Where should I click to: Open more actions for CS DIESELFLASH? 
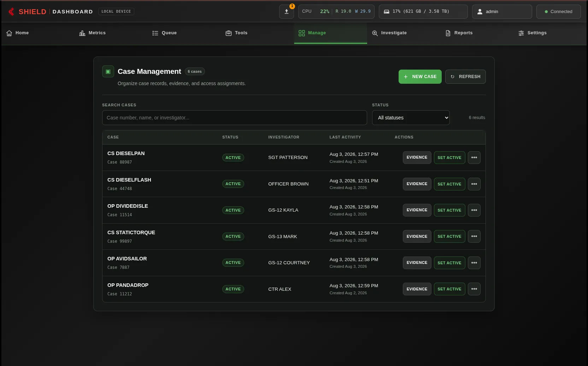click(474, 184)
